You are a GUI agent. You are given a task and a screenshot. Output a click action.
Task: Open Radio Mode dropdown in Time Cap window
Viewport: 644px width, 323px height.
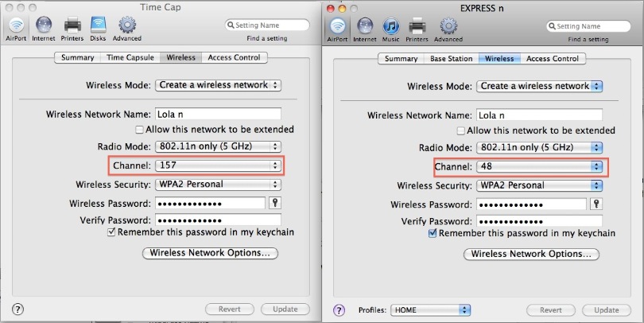(x=218, y=146)
